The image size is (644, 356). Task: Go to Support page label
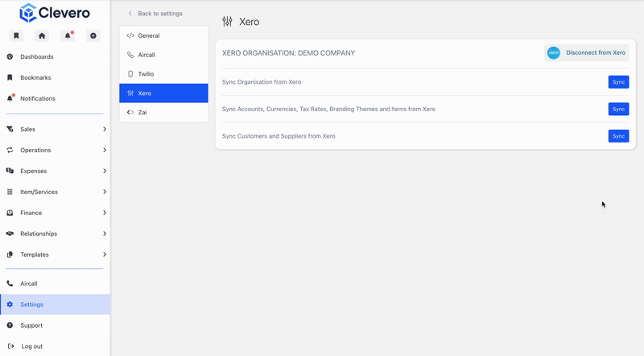tap(31, 325)
